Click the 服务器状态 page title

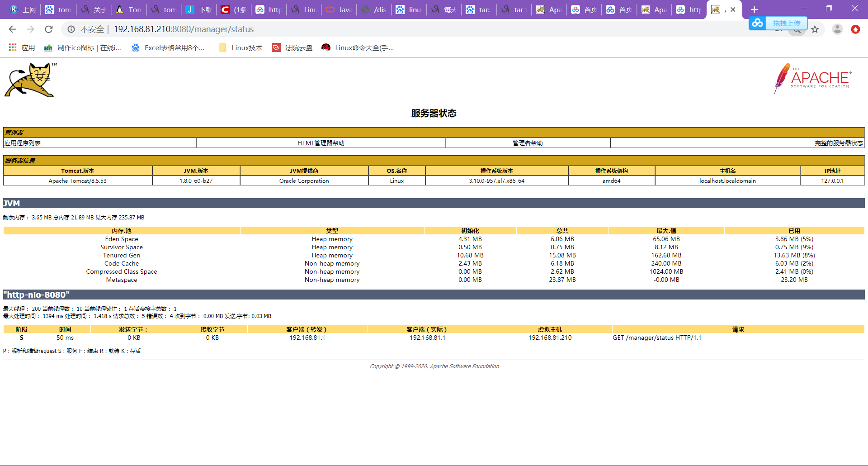[434, 114]
